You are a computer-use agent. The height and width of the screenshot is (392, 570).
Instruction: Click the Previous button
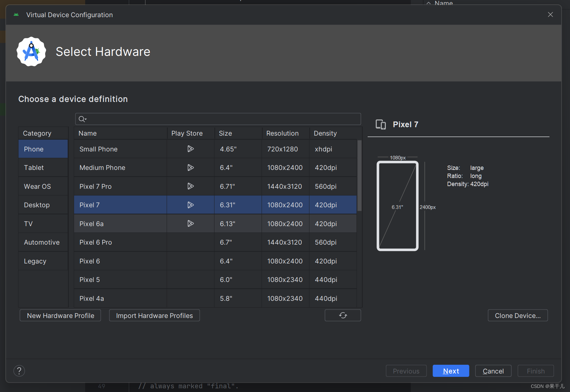[406, 371]
